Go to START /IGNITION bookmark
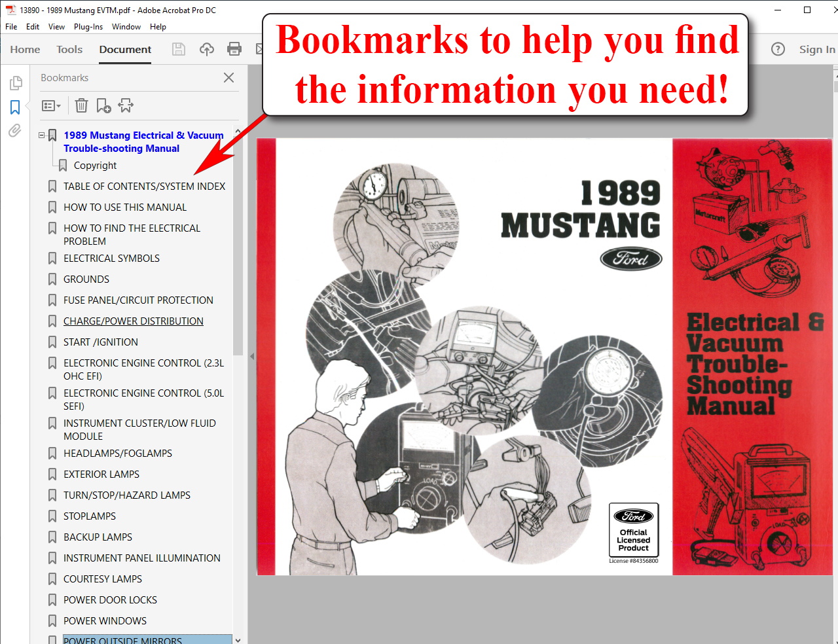838x644 pixels. [101, 342]
